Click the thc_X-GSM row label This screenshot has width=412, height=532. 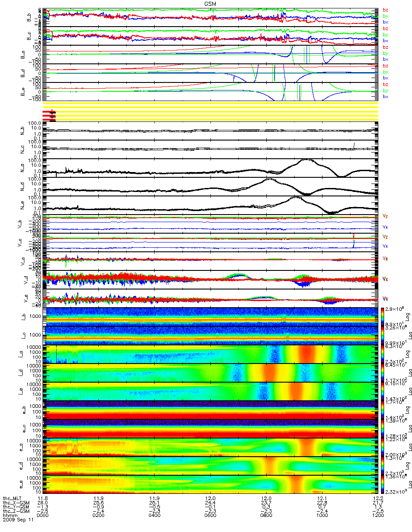pyautogui.click(x=17, y=502)
